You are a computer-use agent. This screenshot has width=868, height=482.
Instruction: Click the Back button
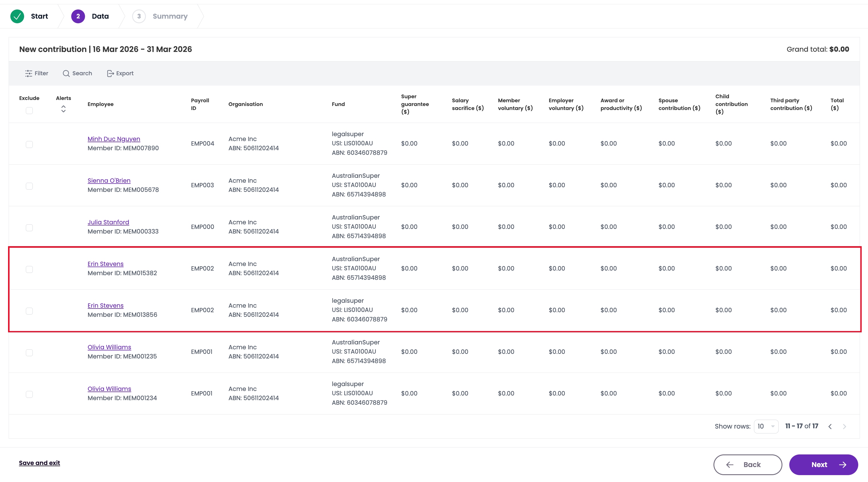(748, 464)
